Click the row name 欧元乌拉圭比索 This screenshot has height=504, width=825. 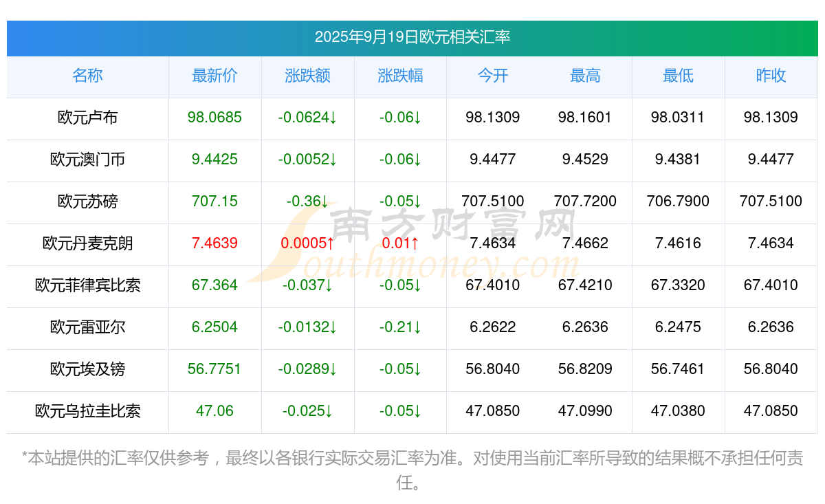[x=88, y=411]
